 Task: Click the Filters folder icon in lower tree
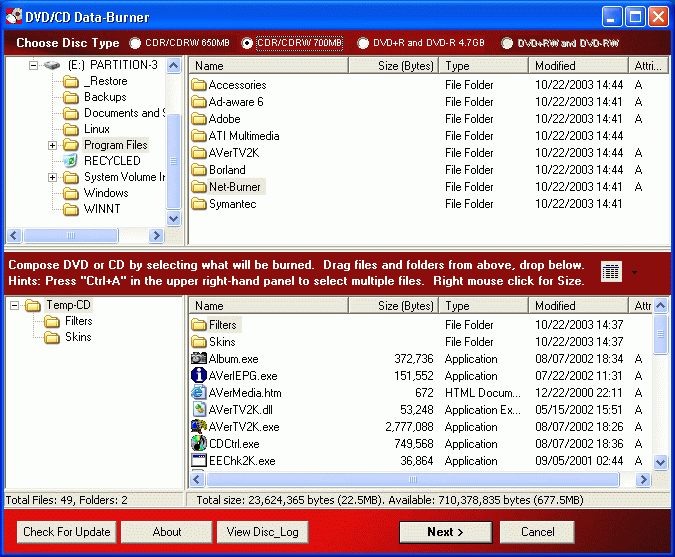point(52,322)
